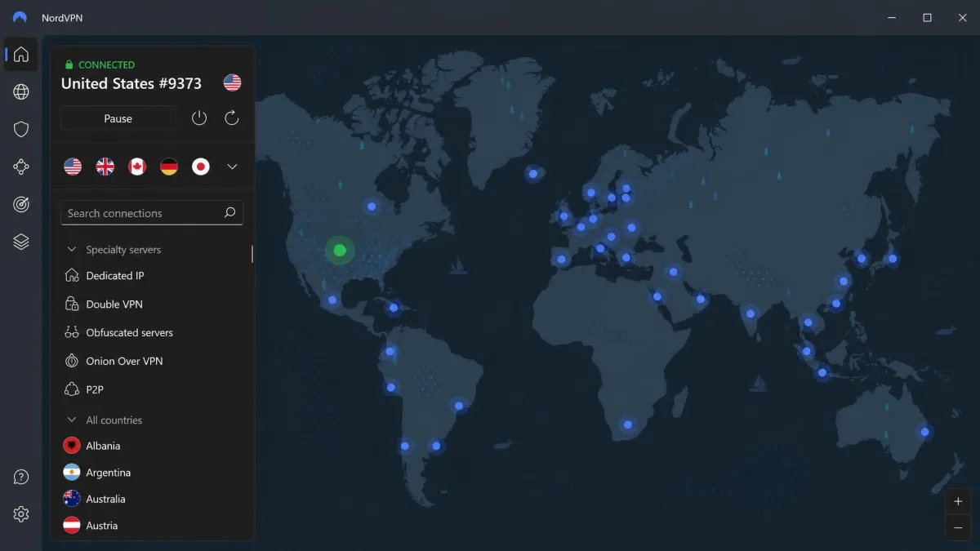Image resolution: width=980 pixels, height=551 pixels.
Task: Zoom in the map with plus button
Action: tap(959, 501)
